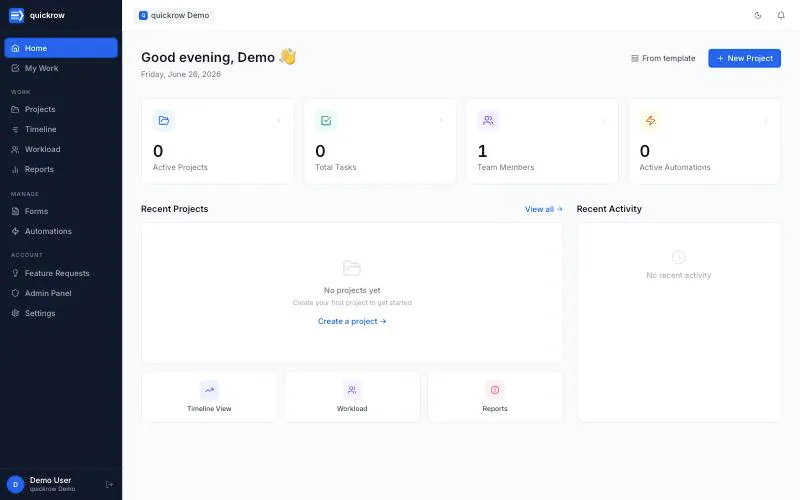
Task: Open Workload from the sidebar
Action: pos(61,149)
